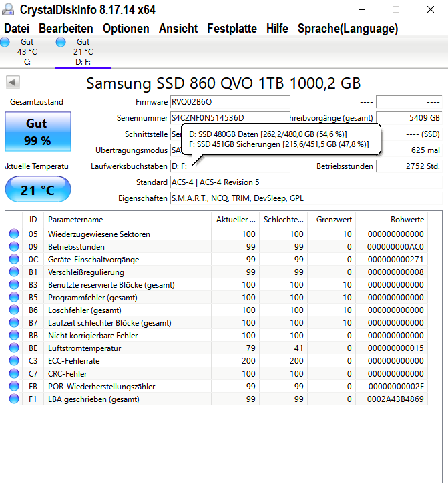Select the ECC-Fehlerrate parameter name
Screen dimensions: 448x484
74,361
